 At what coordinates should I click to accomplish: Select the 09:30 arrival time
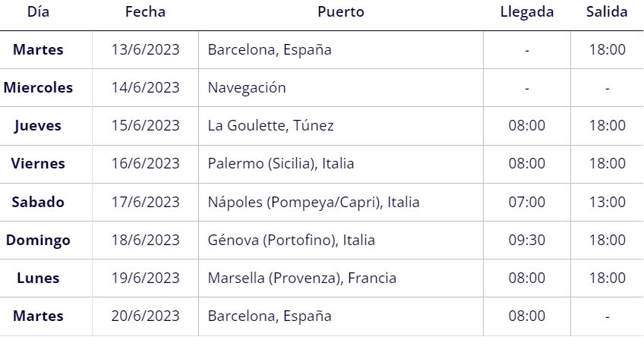pyautogui.click(x=527, y=240)
